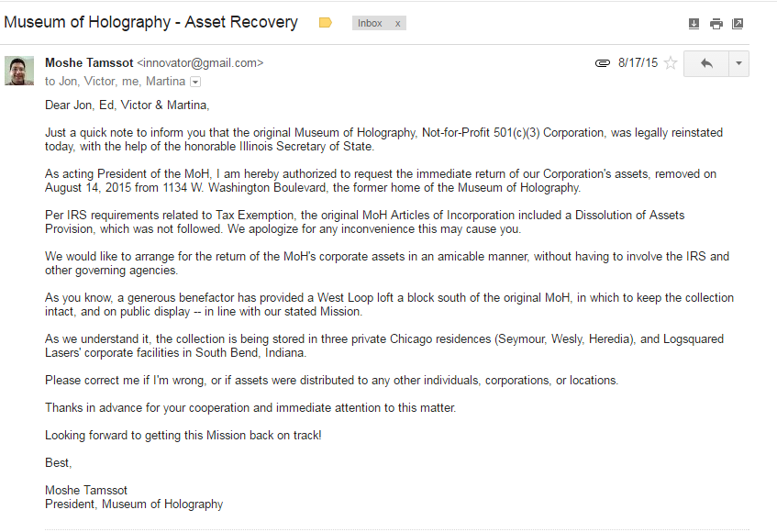
Task: Click the recipients line 'to Jon, Victor, me, Martina'
Action: point(115,81)
